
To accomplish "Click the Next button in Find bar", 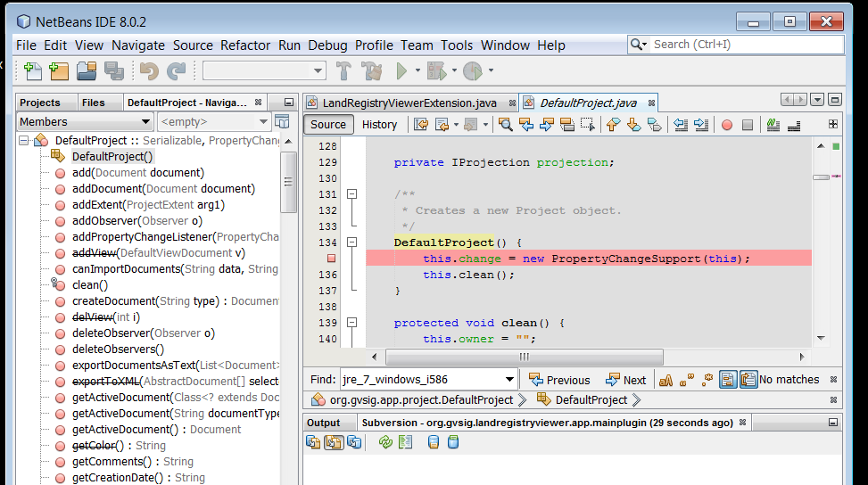I will tap(625, 380).
